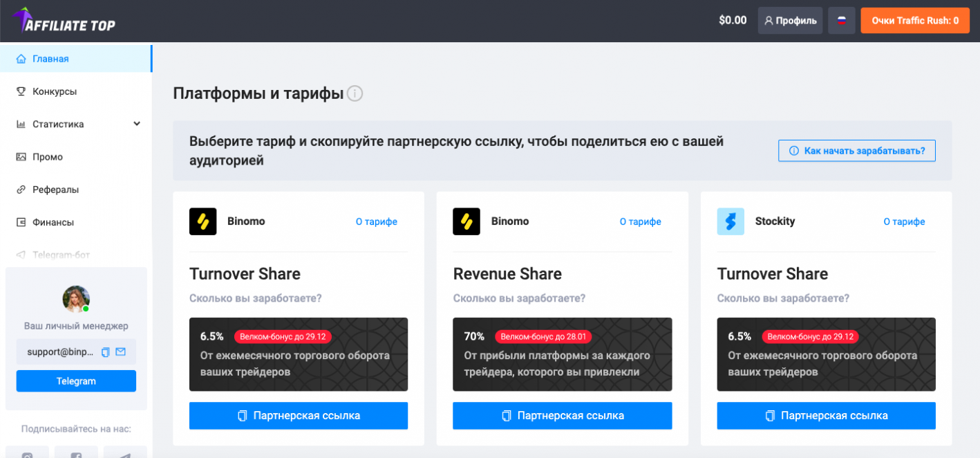The height and width of the screenshot is (458, 980).
Task: Open О тарифе for Binomo Turnover Share
Action: pyautogui.click(x=377, y=222)
